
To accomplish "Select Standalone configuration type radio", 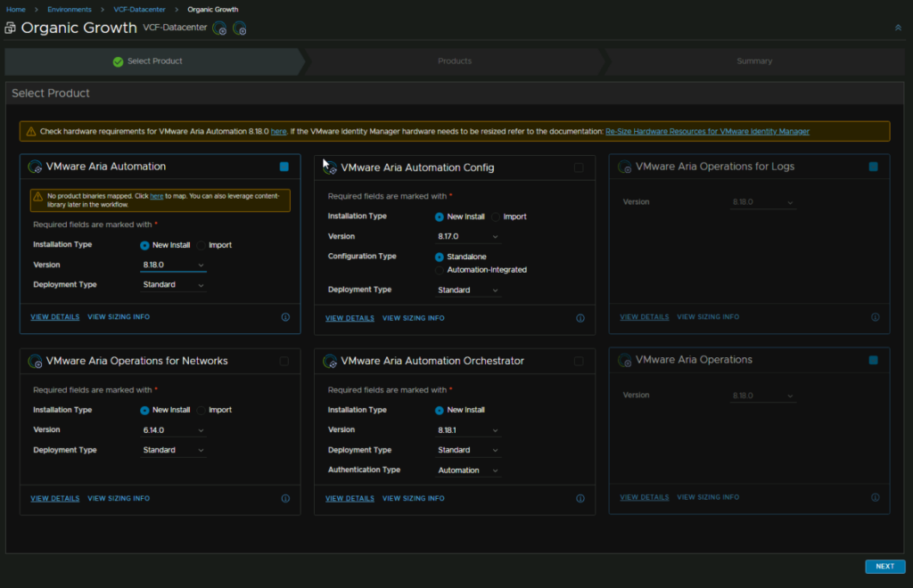I will click(439, 257).
